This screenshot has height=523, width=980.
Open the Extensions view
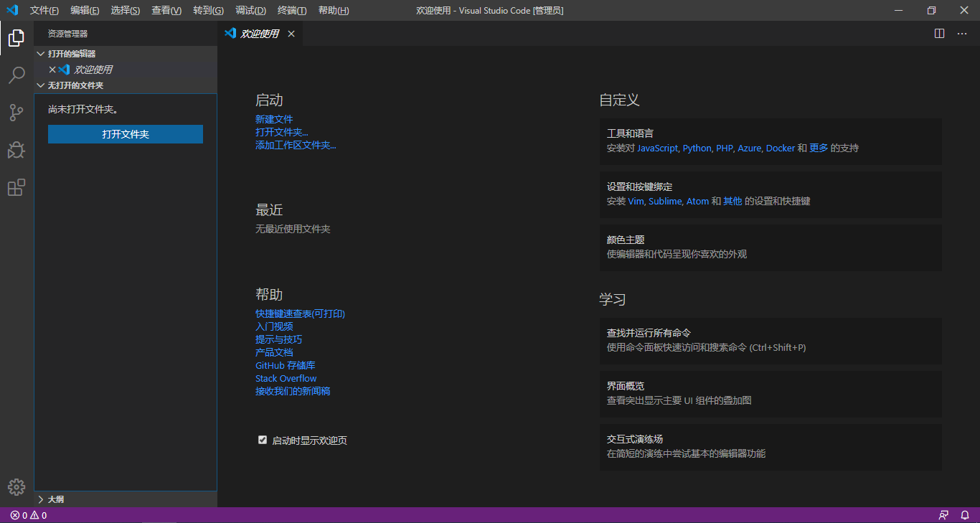pyautogui.click(x=17, y=187)
